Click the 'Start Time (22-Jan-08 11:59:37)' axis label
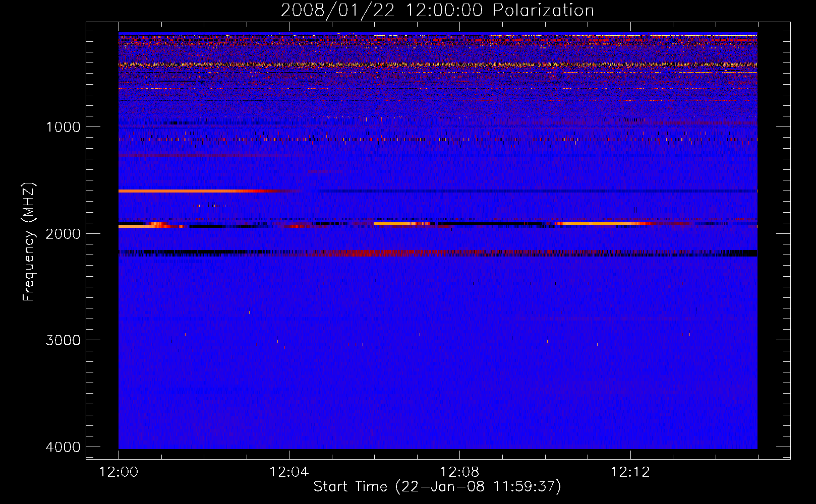 coord(437,487)
